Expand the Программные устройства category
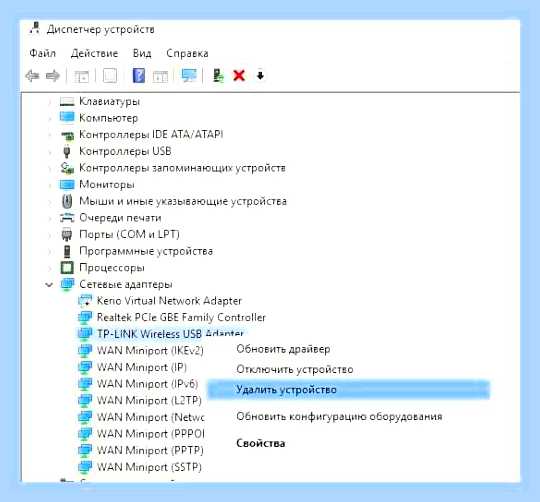Screen dimensions: 540x502 pyautogui.click(x=50, y=251)
